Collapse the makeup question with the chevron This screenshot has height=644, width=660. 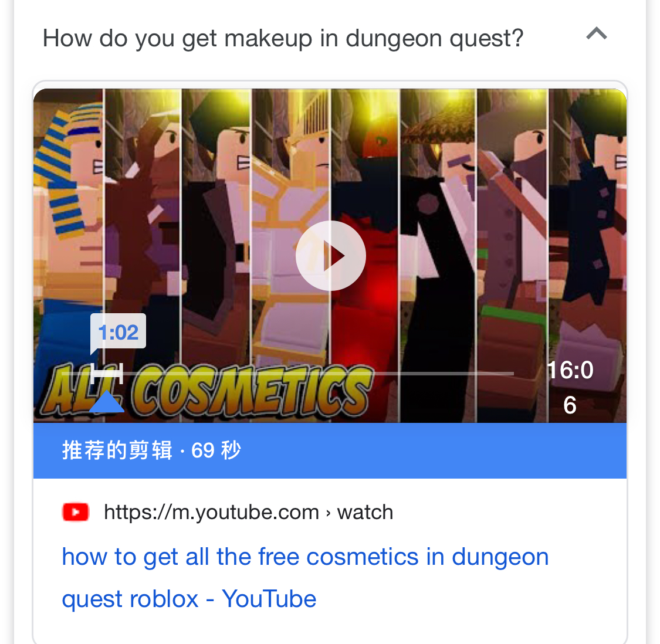pos(597,33)
